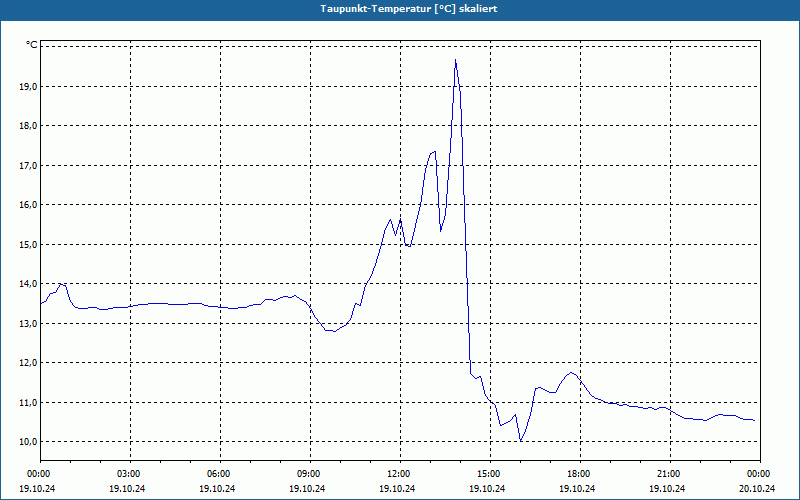
Task: Click the 18,0 y-axis label
Action: pos(29,126)
